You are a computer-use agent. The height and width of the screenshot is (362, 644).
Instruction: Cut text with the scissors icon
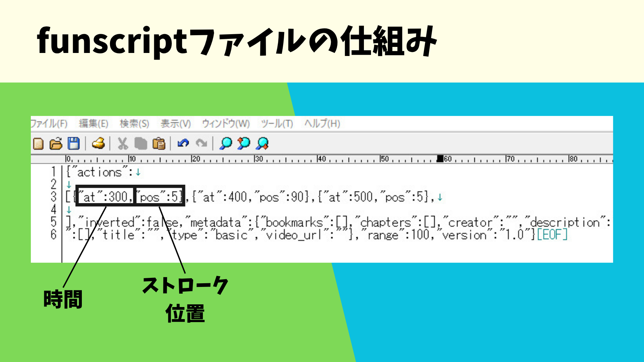coord(123,144)
